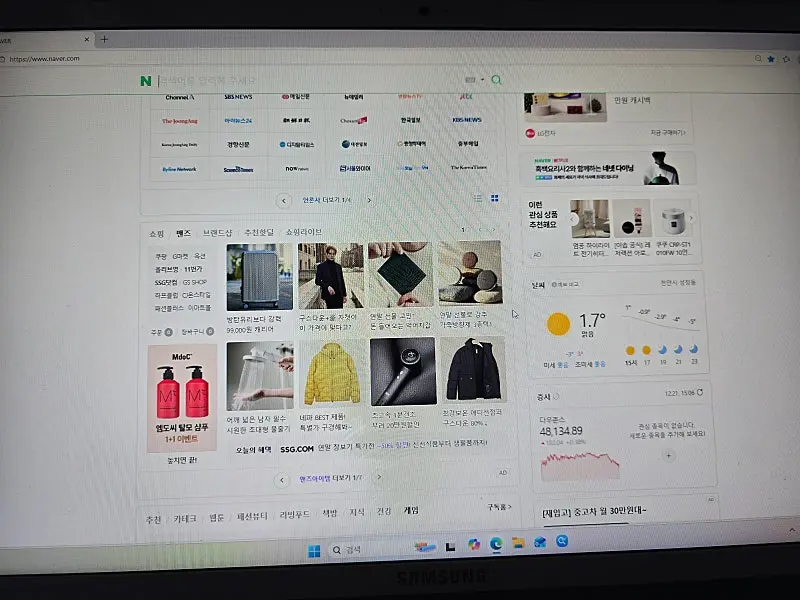Bookmark page with the star icon
800x600 pixels.
[771, 59]
